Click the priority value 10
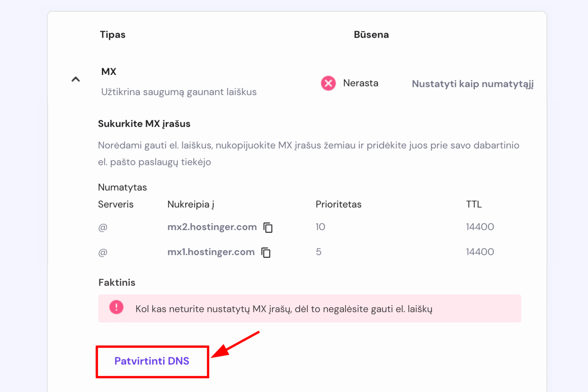The width and height of the screenshot is (588, 392). [320, 227]
